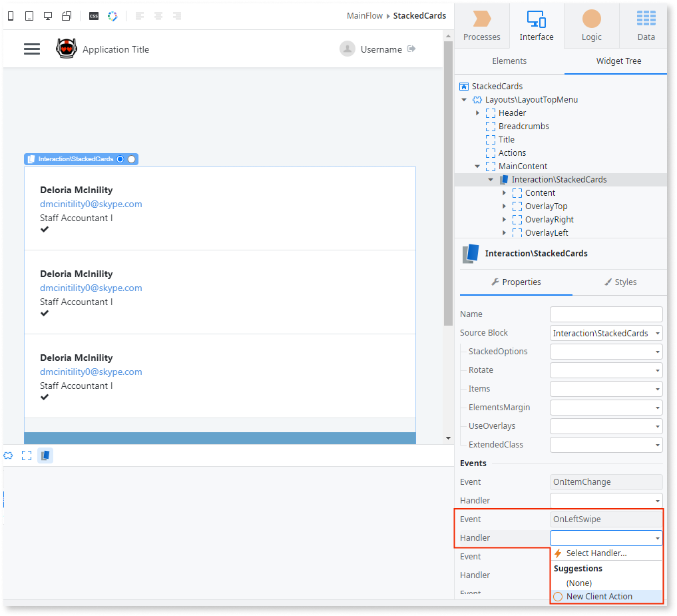Open MainFlow from the breadcrumb
Viewport: 677px width, 616px height.
click(364, 15)
